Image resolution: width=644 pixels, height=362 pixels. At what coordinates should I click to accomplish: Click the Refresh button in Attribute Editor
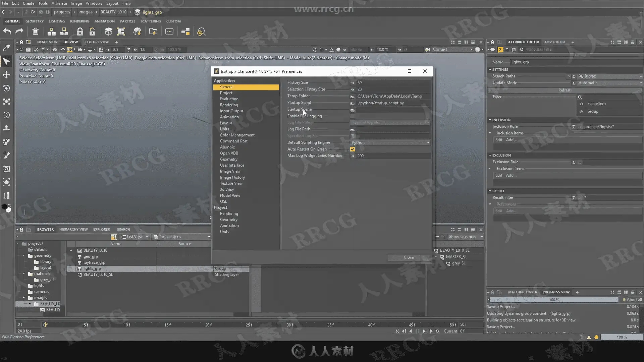pyautogui.click(x=565, y=90)
